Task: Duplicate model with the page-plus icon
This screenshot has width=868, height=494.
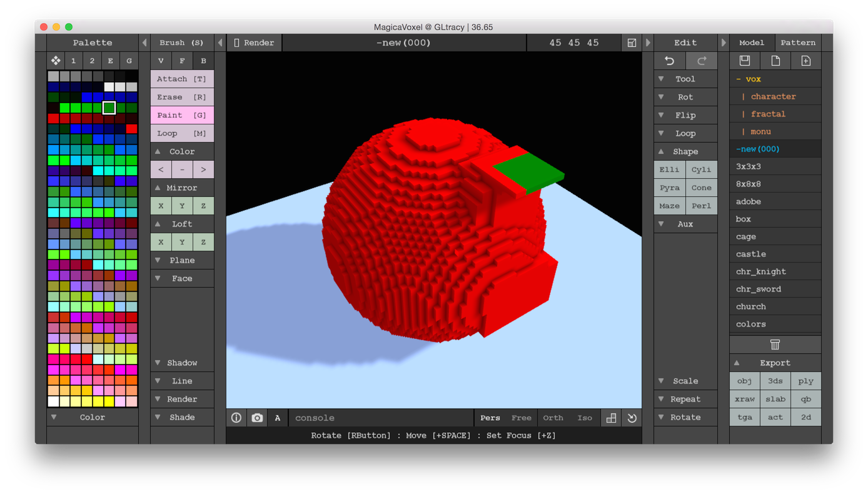Action: [x=805, y=61]
